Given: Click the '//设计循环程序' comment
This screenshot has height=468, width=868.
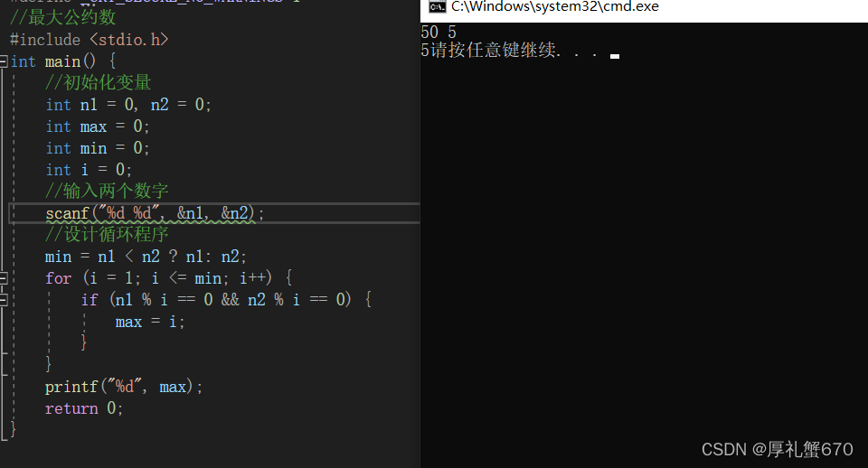Looking at the screenshot, I should 107,234.
